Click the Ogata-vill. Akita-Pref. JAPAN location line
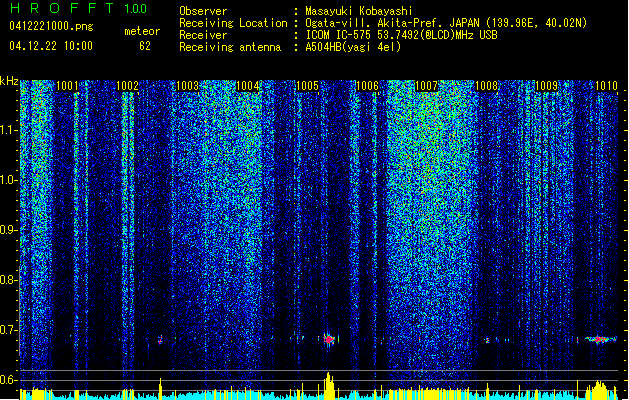 tap(446, 23)
